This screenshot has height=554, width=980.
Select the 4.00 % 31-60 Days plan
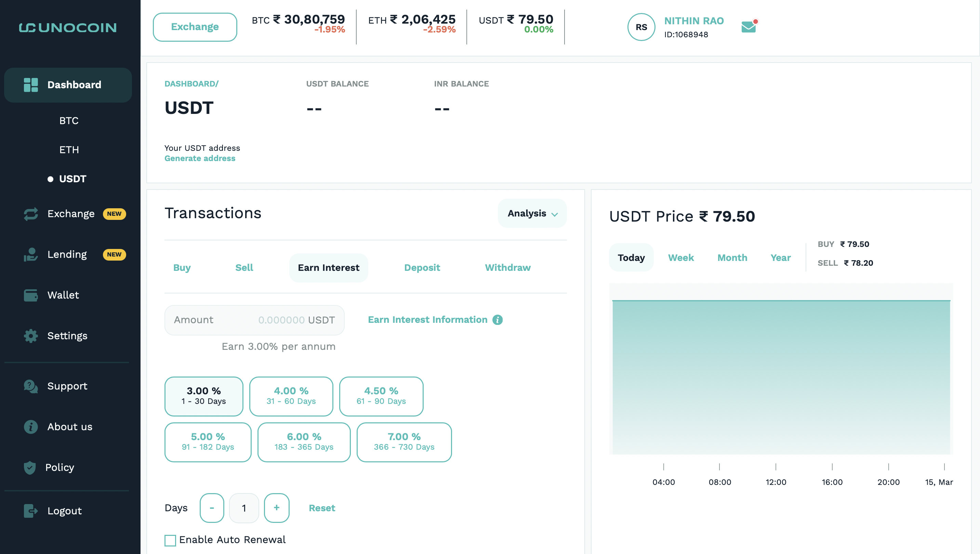coord(291,396)
